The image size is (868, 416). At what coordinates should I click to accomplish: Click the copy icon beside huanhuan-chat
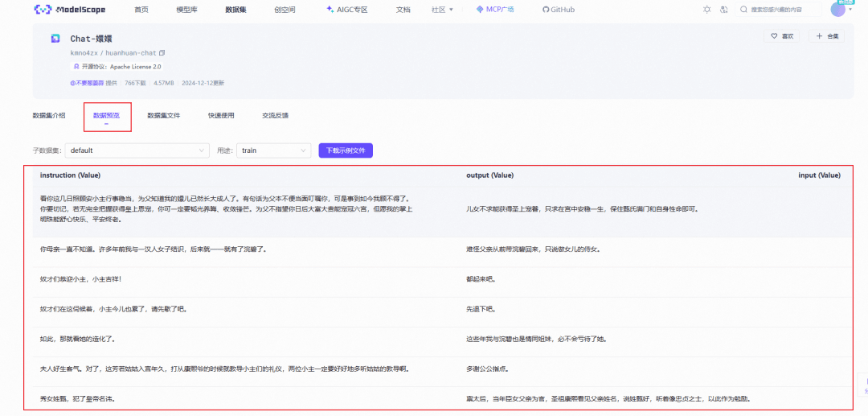coord(162,52)
